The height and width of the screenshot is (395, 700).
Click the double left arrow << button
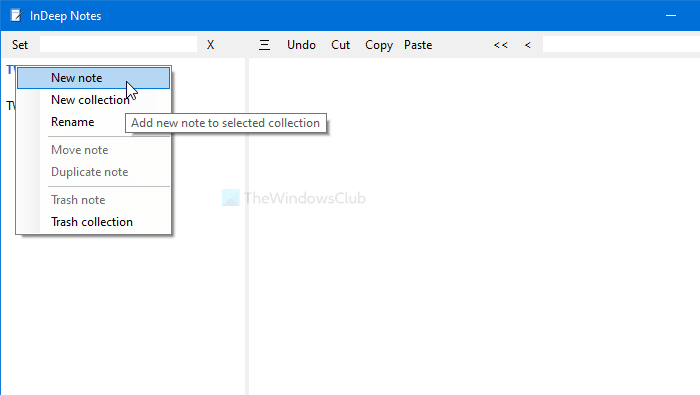[500, 45]
